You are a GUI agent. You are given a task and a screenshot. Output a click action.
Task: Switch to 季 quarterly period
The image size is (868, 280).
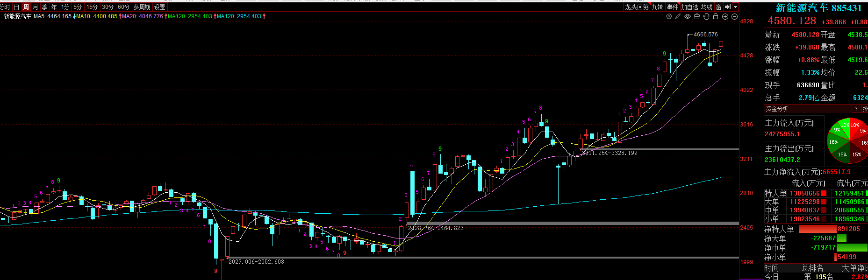[x=45, y=7]
